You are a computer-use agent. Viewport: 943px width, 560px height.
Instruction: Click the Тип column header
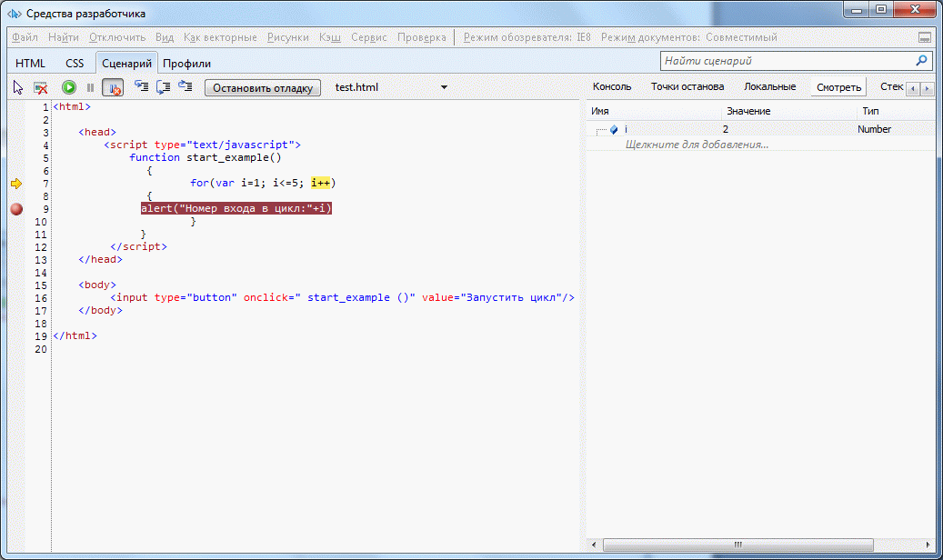896,111
